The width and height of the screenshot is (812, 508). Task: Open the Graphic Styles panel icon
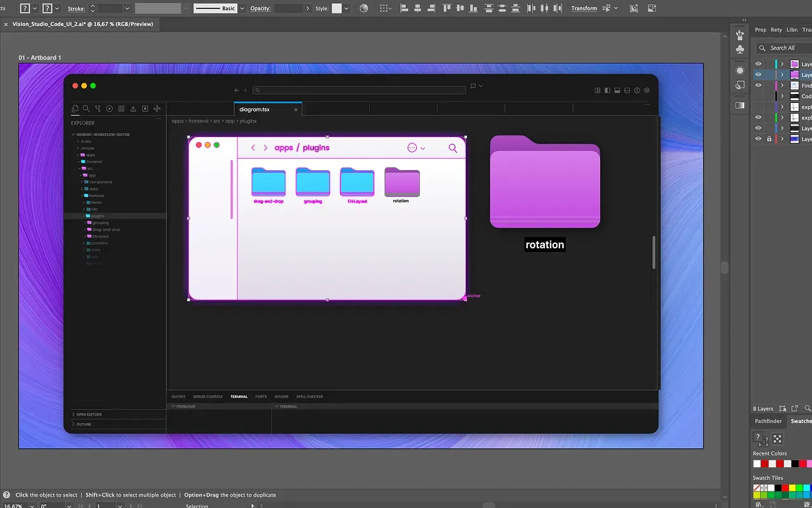(x=740, y=85)
